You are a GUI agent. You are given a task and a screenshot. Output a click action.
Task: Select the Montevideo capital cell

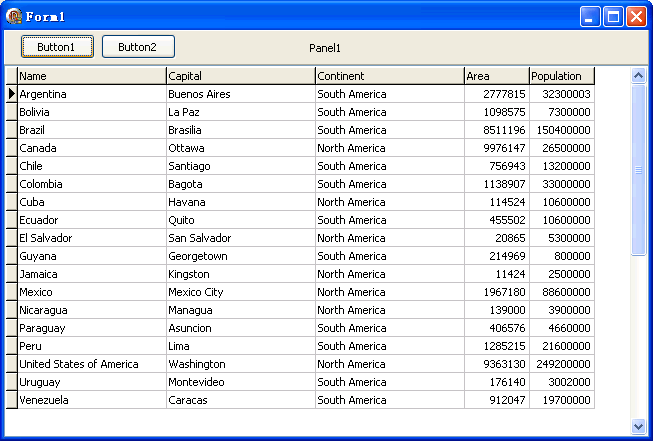click(241, 382)
